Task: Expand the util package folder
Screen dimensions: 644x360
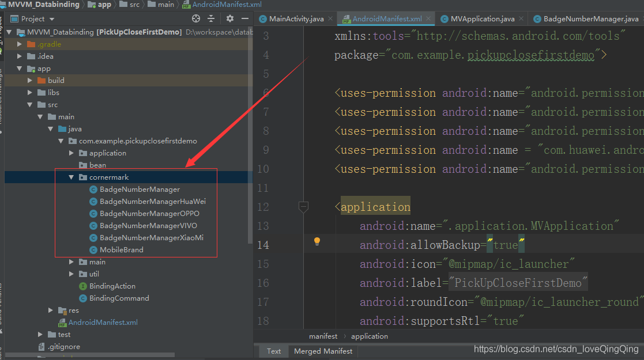Action: coord(71,274)
